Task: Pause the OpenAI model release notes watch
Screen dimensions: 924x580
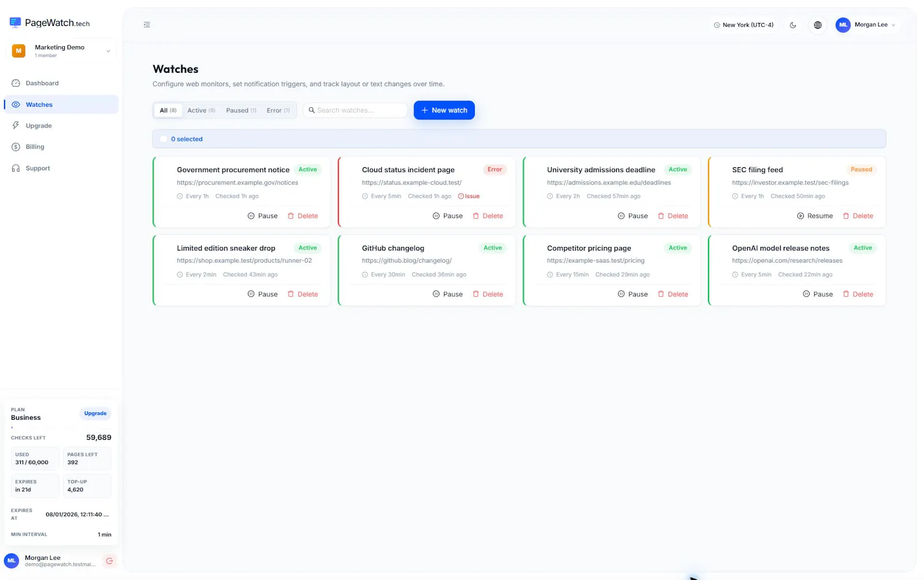Action: coord(818,294)
